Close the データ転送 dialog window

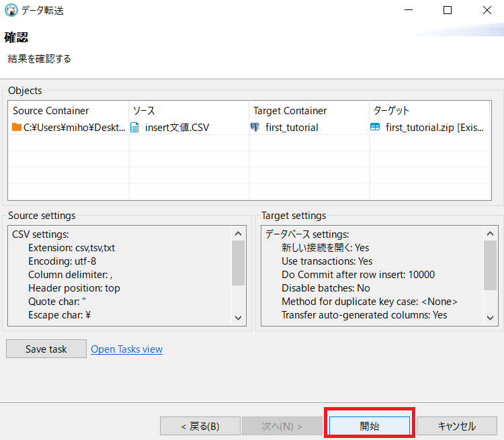pos(487,10)
